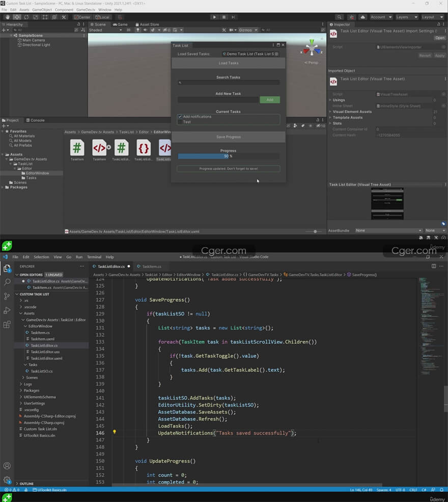Click the VS Code Accounts icon
Viewport: 448px width, 502px height.
pyautogui.click(x=7, y=465)
